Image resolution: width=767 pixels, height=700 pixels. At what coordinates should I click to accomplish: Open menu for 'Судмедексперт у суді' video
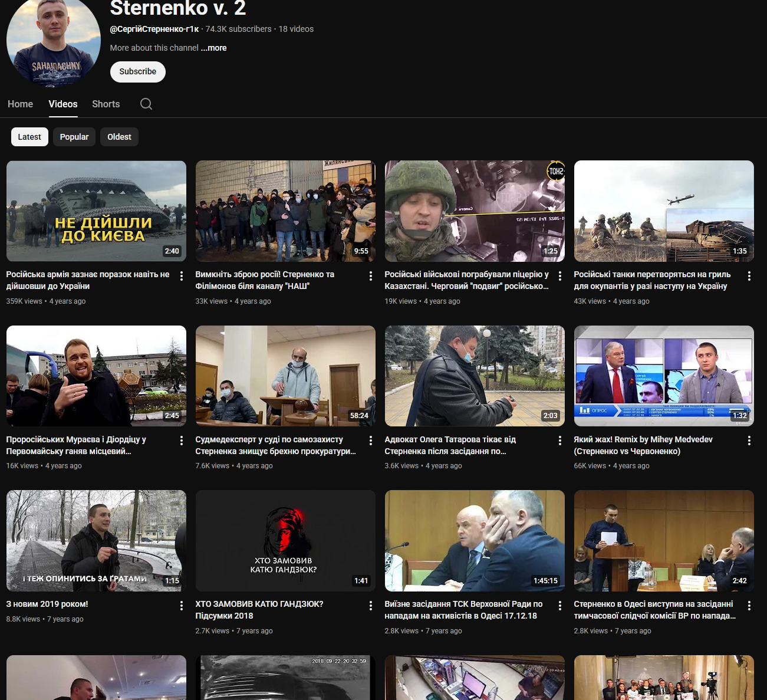click(371, 441)
